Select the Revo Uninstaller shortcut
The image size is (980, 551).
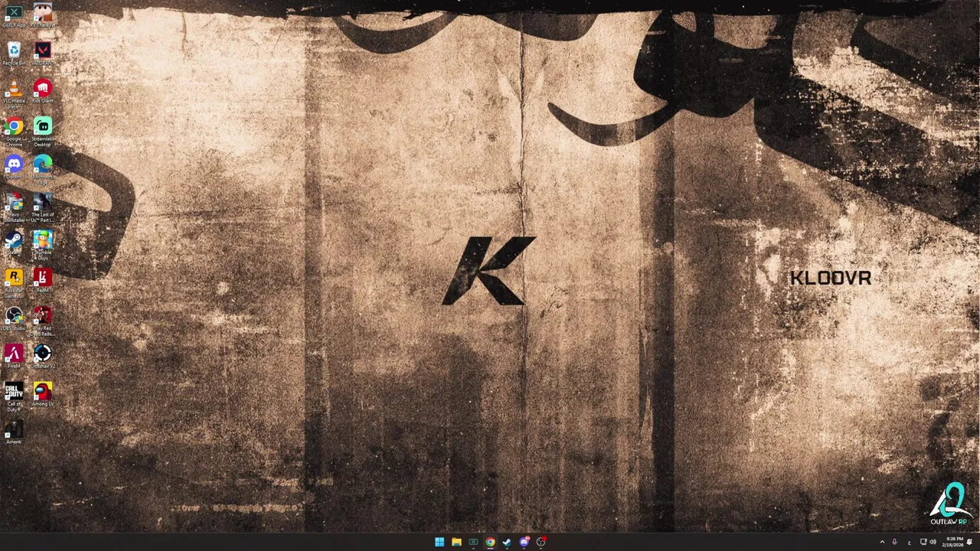[x=14, y=207]
